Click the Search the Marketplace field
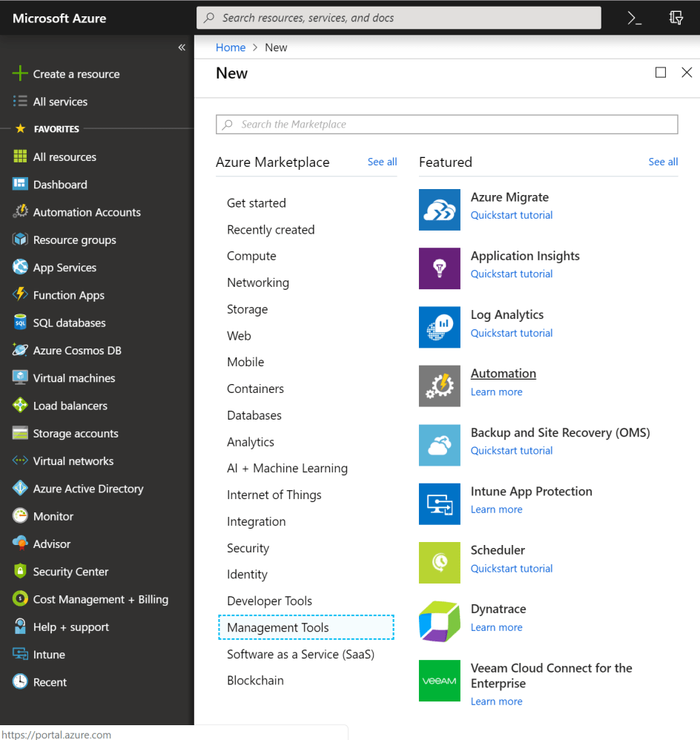 coord(446,124)
